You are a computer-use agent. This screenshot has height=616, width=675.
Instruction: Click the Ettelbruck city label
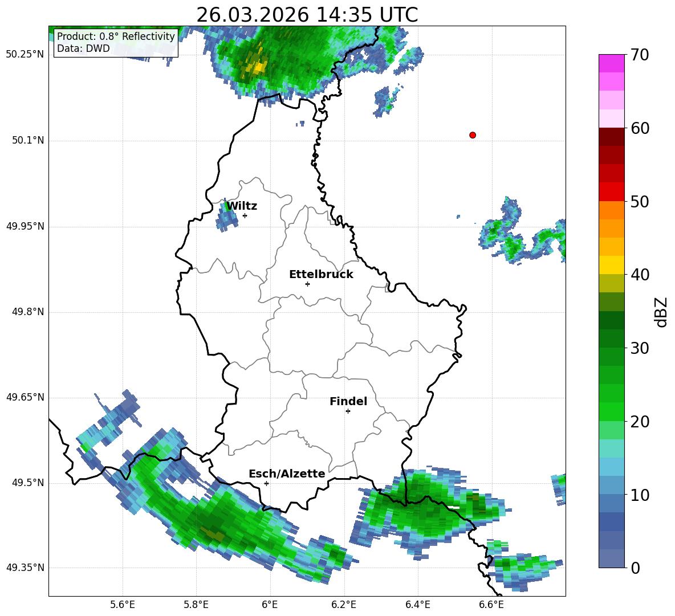pos(321,275)
